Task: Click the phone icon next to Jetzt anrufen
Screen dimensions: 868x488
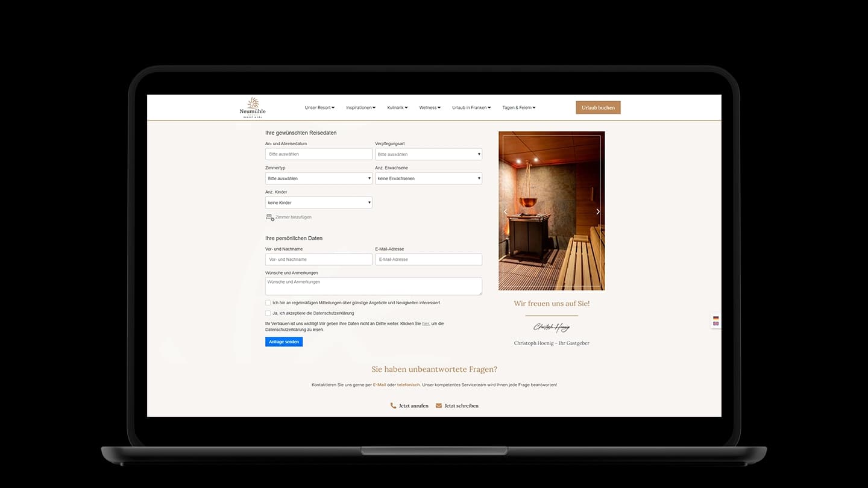Action: click(393, 405)
